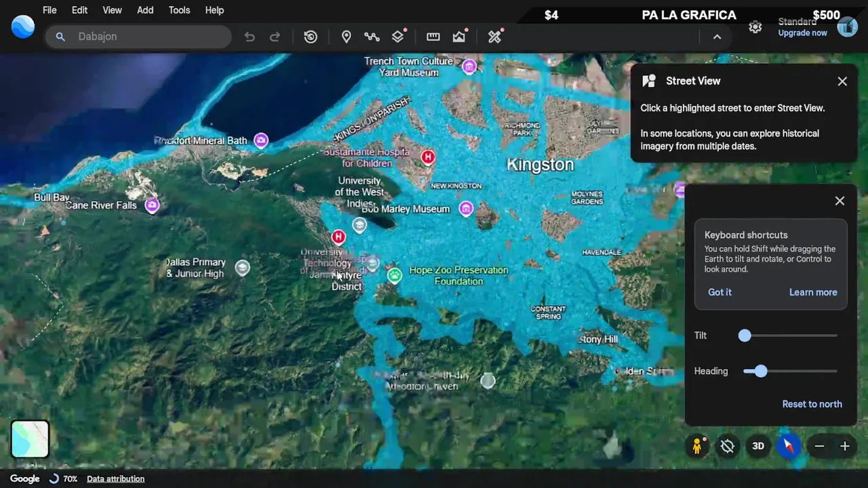Image resolution: width=868 pixels, height=488 pixels.
Task: Click the Bob Marley Museum marker
Action: [x=466, y=209]
